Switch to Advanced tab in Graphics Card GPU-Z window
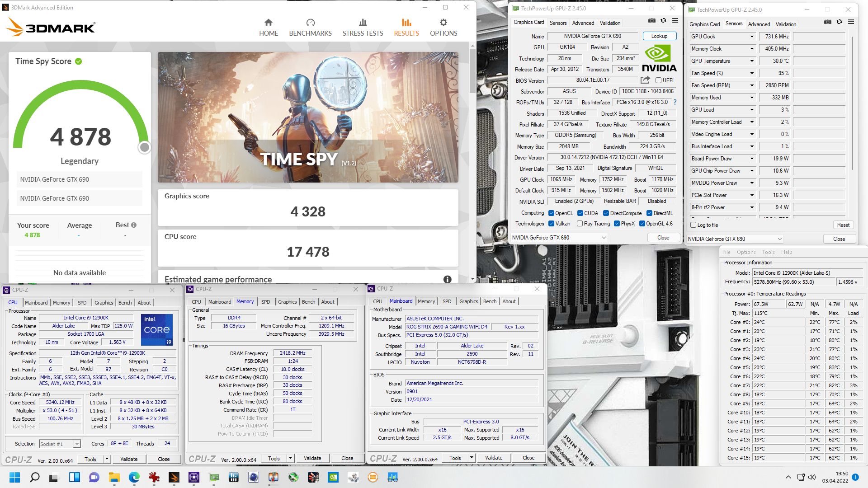The width and height of the screenshot is (868, 488). (583, 23)
